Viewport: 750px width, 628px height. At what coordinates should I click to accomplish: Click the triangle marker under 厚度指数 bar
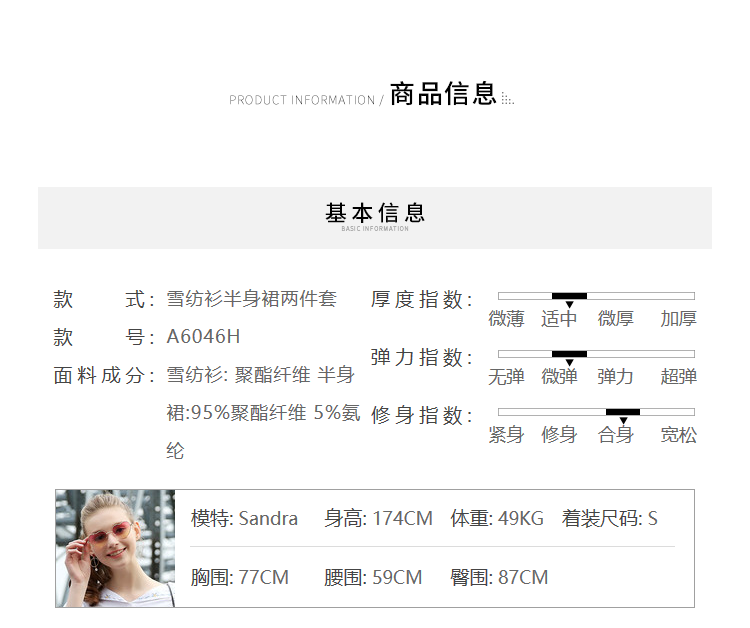(569, 305)
